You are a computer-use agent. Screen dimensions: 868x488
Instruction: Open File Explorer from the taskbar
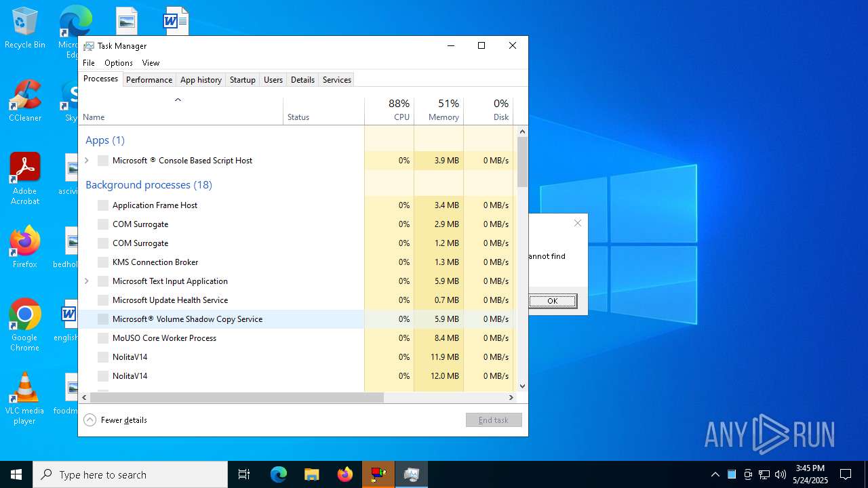pyautogui.click(x=312, y=474)
